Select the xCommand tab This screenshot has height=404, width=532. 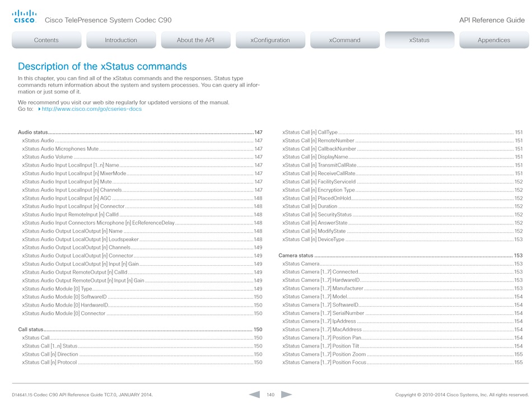point(345,40)
